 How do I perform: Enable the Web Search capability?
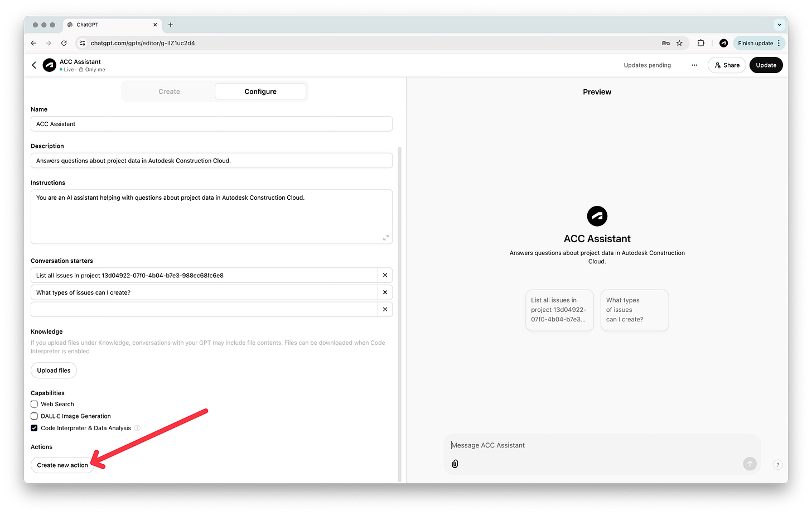(34, 404)
